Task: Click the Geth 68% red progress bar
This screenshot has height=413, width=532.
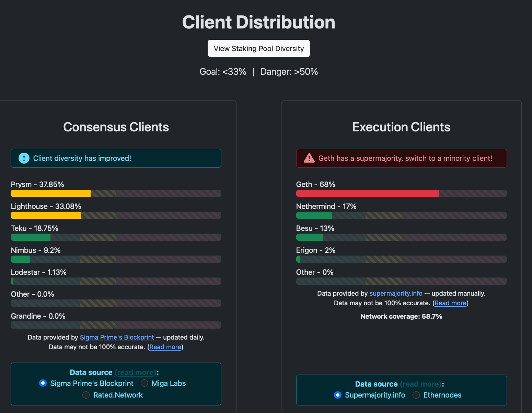Action: coord(401,193)
